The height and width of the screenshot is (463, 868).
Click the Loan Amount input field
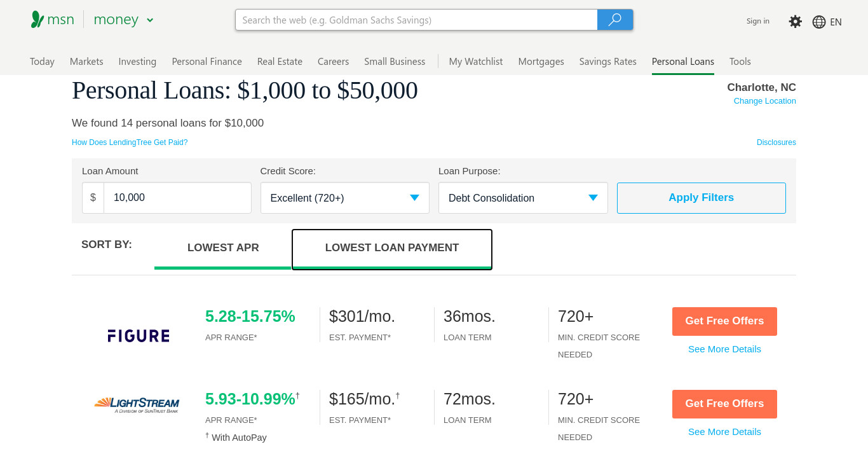(x=177, y=198)
